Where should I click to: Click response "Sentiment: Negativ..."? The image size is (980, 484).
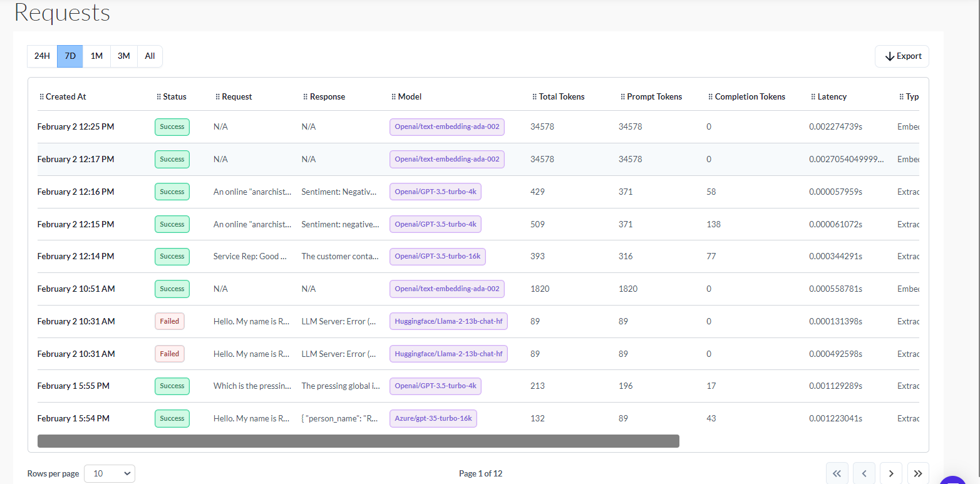(x=339, y=192)
